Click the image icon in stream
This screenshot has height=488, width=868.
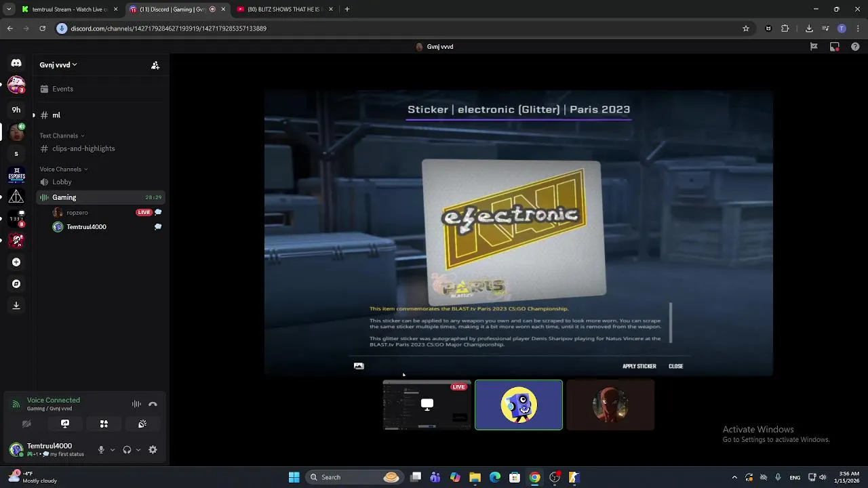pyautogui.click(x=359, y=366)
